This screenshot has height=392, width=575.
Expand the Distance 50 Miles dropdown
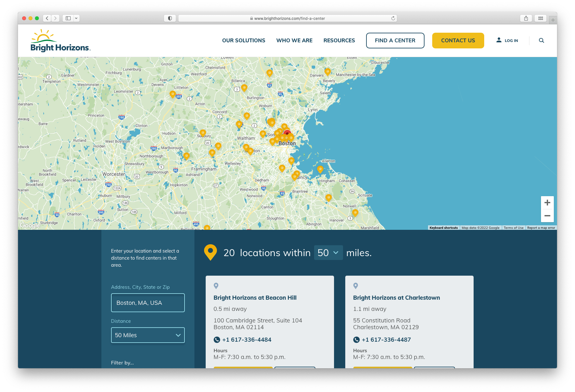[148, 335]
